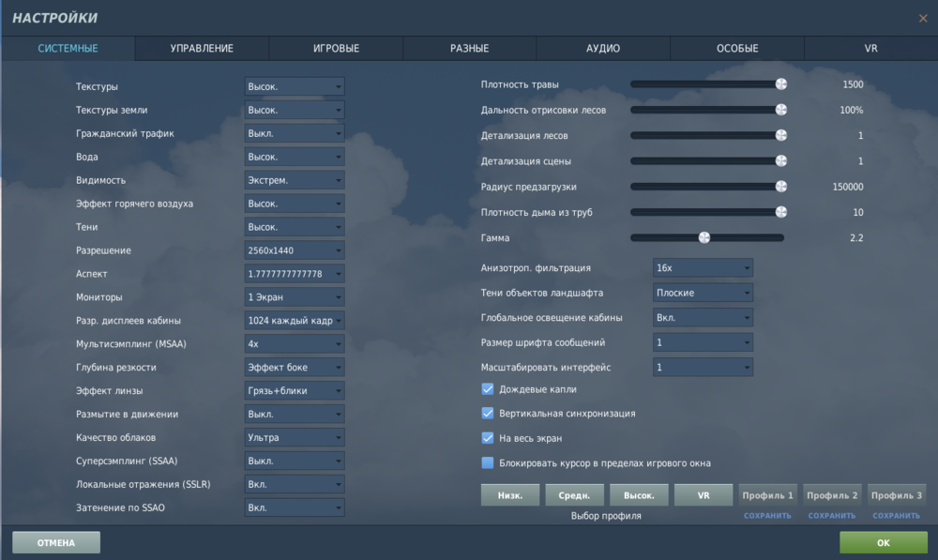
Task: Change the Мультисэмплинг (MSAA) dropdown
Action: [x=295, y=343]
